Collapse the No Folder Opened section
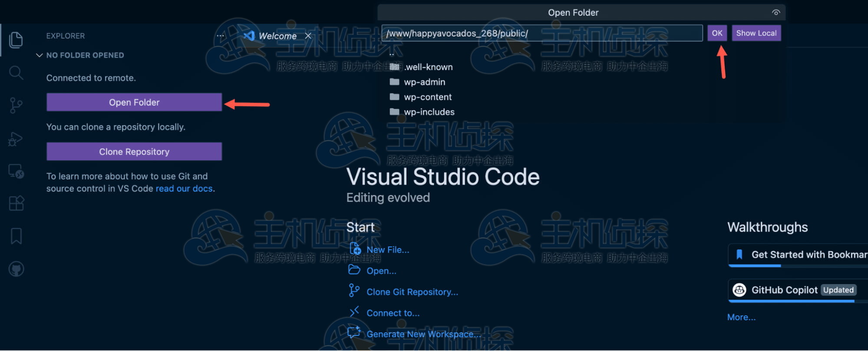The width and height of the screenshot is (868, 351). pos(40,55)
